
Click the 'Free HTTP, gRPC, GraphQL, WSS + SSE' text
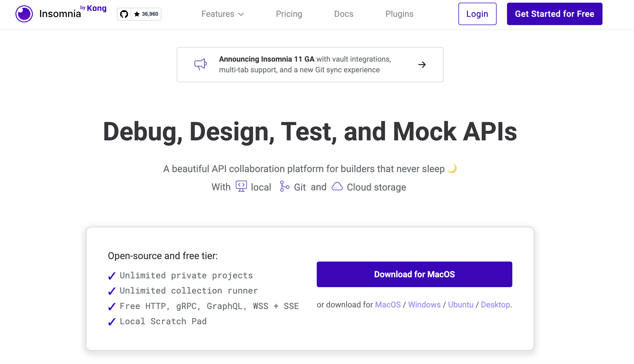click(x=209, y=306)
